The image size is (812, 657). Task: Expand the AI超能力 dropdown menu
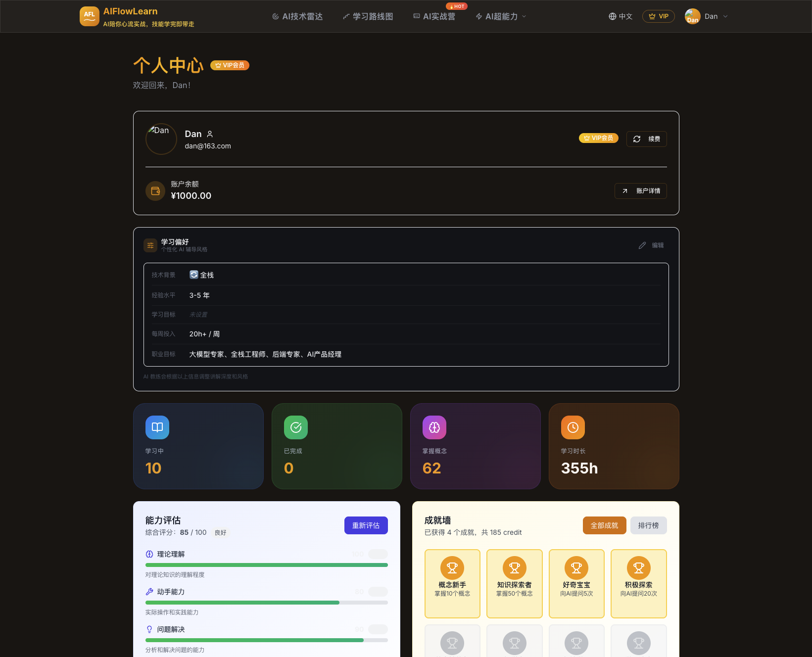tap(501, 16)
